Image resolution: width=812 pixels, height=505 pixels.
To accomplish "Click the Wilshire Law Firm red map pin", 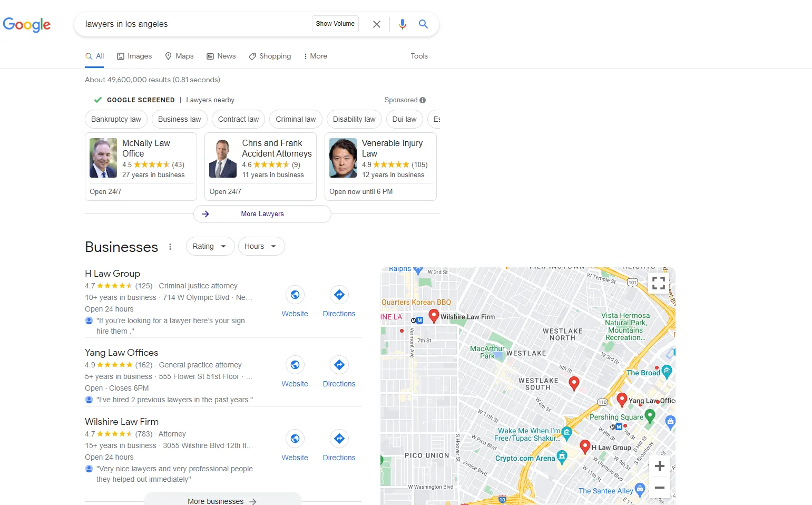I will 434,316.
